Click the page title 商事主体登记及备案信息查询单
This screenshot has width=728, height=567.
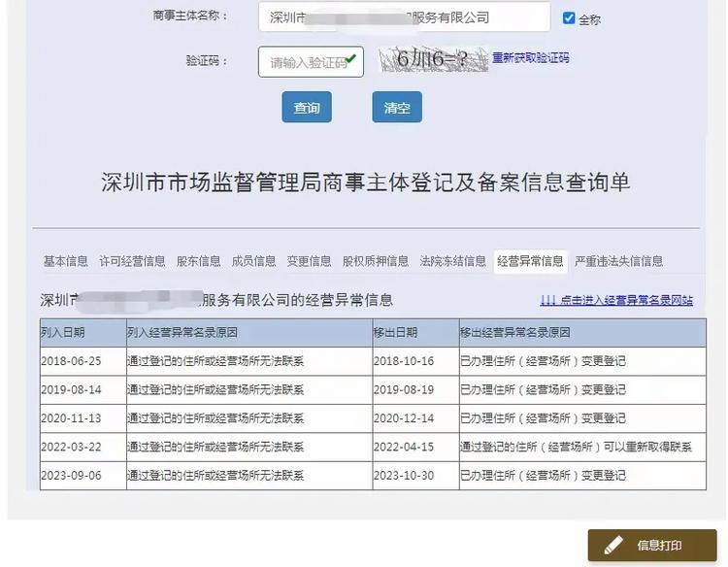point(365,182)
